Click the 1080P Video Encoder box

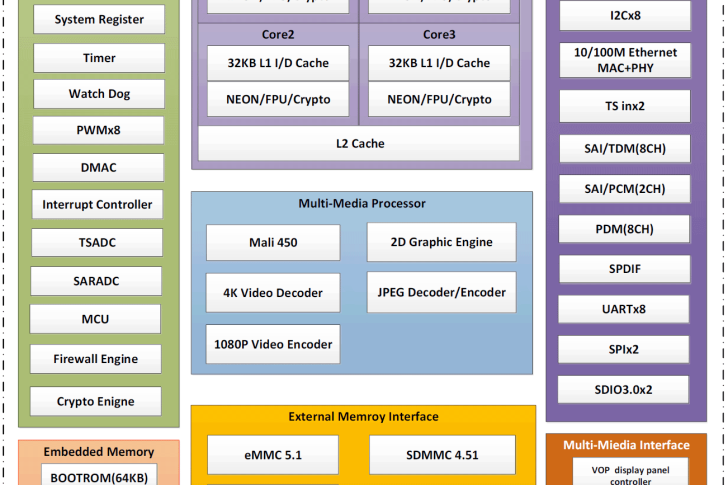click(x=272, y=344)
